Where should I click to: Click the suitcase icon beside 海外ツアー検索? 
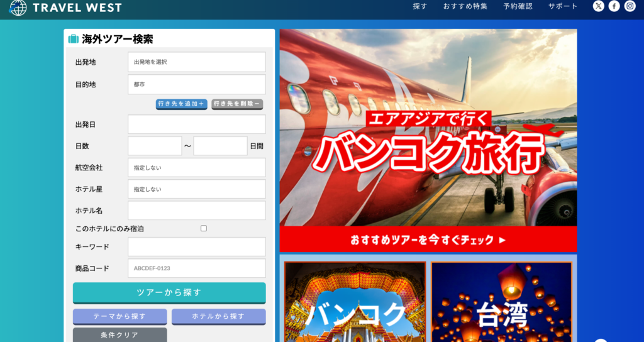coord(74,39)
